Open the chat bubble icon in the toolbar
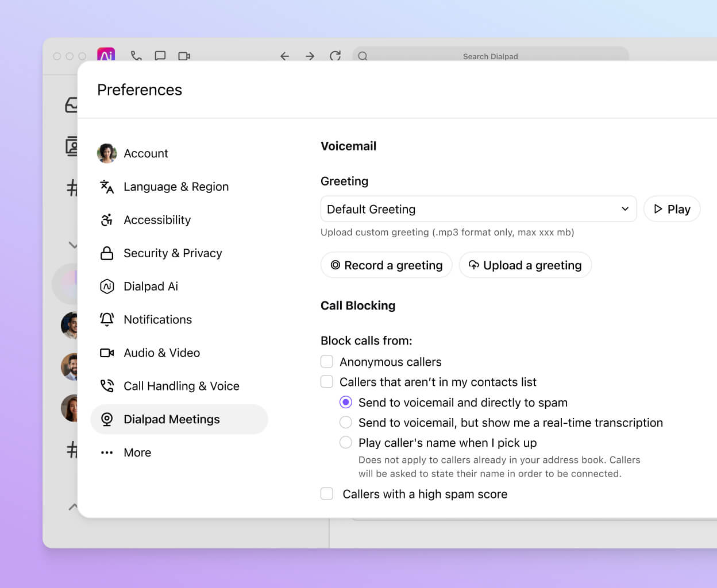Viewport: 717px width, 588px height. pyautogui.click(x=160, y=56)
